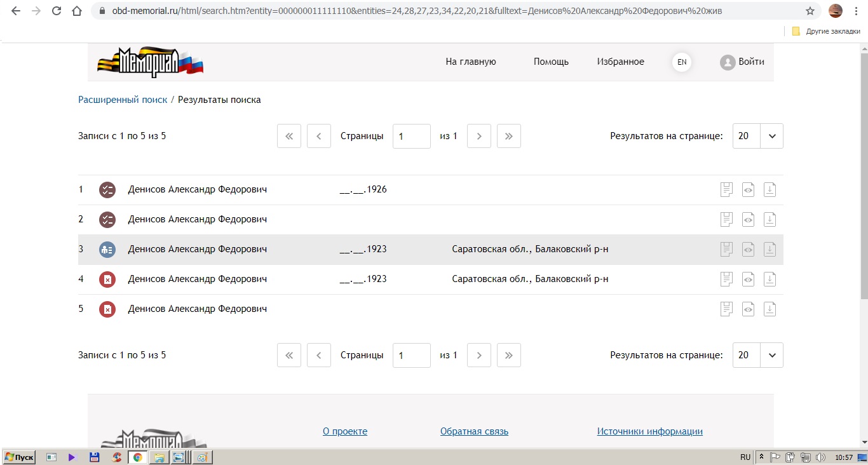The image size is (868, 465).
Task: Click the document icon in row 1
Action: tap(727, 189)
